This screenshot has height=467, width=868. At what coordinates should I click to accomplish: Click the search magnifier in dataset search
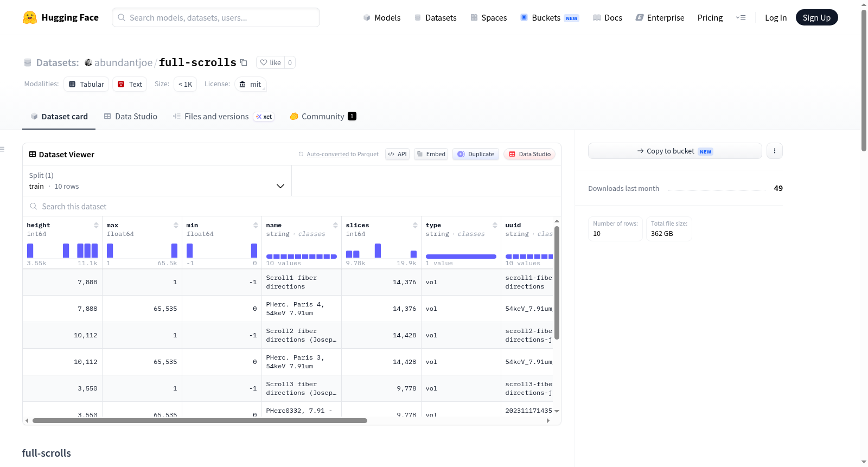(x=34, y=206)
